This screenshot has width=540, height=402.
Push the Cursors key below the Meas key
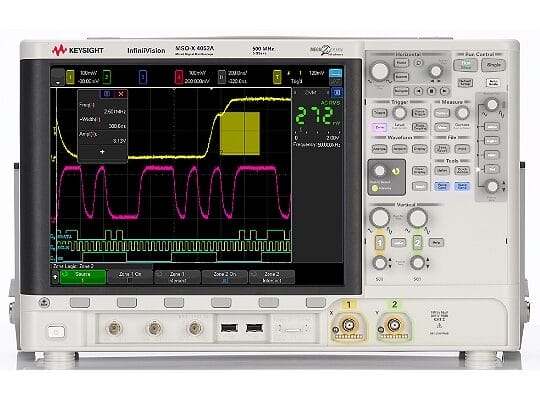click(x=442, y=127)
